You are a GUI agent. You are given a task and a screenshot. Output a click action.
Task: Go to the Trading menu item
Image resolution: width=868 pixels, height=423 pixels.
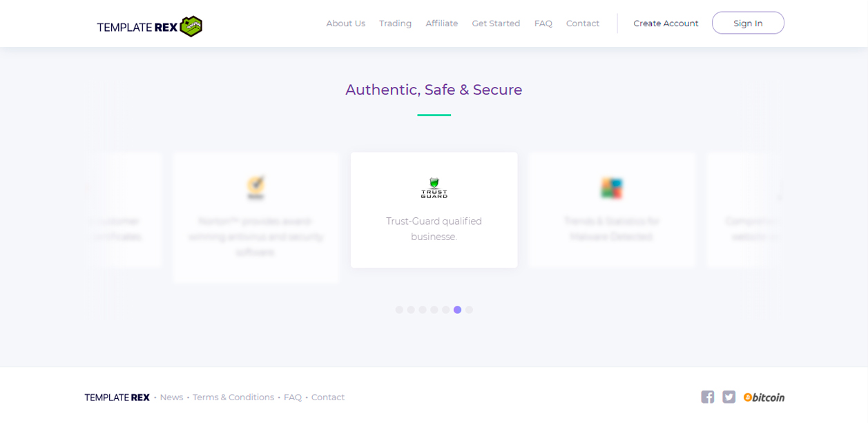click(395, 23)
